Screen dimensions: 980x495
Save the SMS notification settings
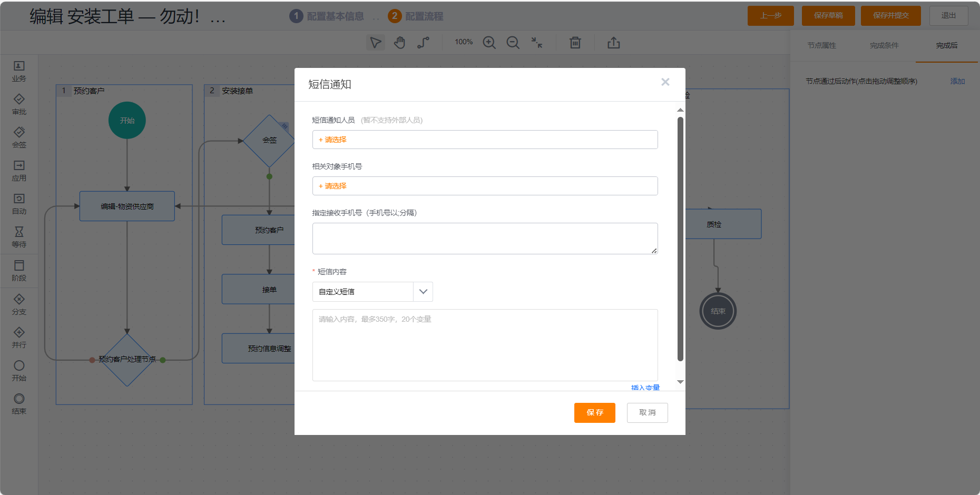click(x=595, y=413)
